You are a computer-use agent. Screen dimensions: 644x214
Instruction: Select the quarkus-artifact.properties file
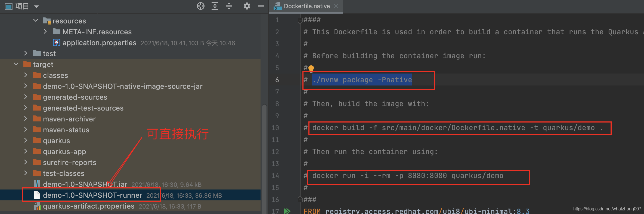pyautogui.click(x=89, y=206)
